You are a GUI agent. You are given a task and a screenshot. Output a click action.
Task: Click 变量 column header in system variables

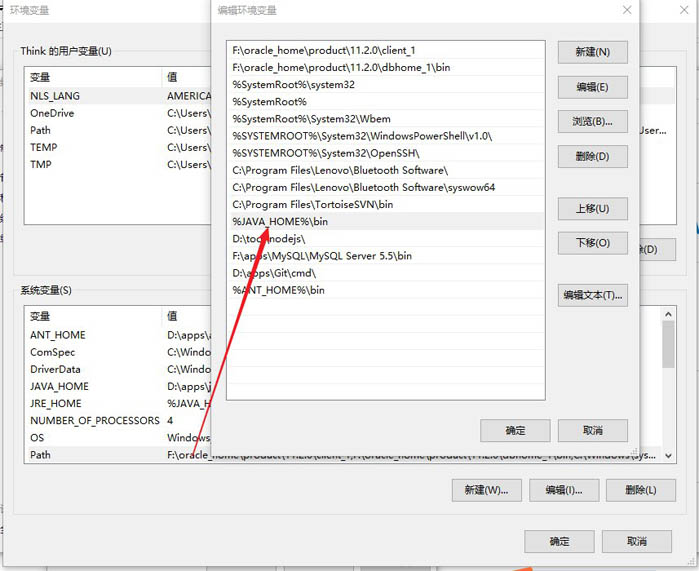94,316
